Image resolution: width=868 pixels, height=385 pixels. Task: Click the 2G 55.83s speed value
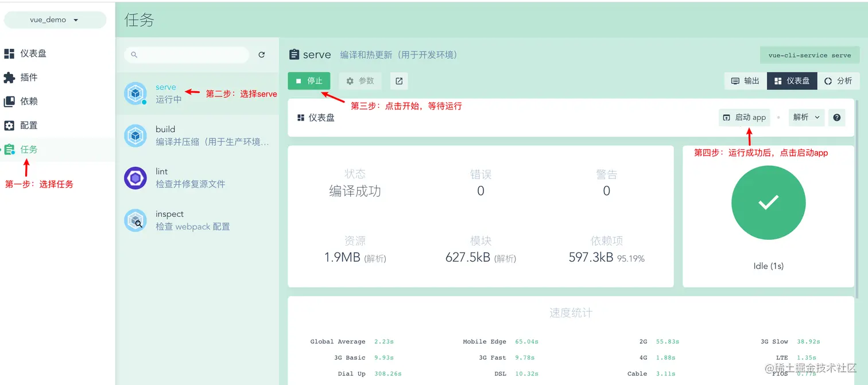(x=667, y=341)
